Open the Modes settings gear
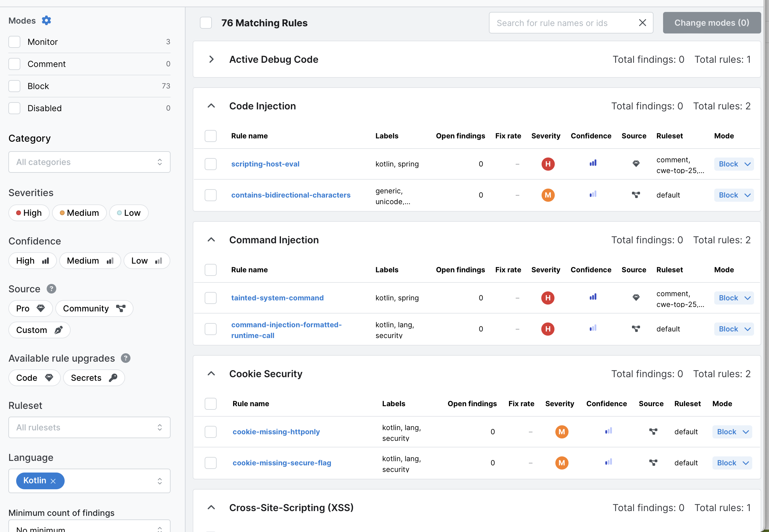This screenshot has height=532, width=769. pyautogui.click(x=46, y=21)
